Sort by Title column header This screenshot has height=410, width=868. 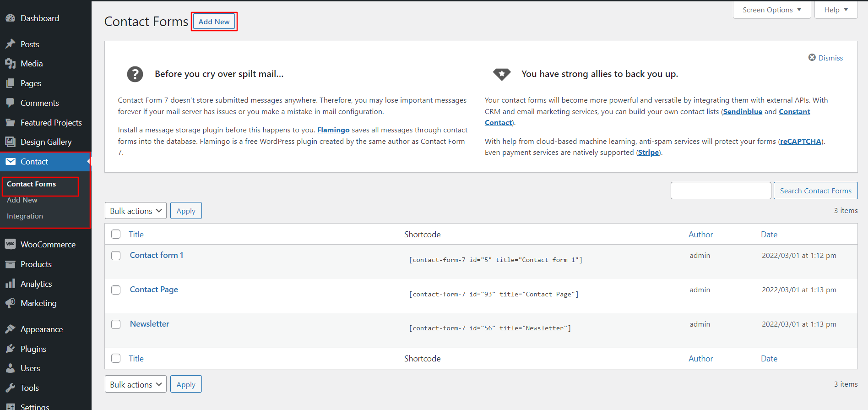pyautogui.click(x=136, y=234)
